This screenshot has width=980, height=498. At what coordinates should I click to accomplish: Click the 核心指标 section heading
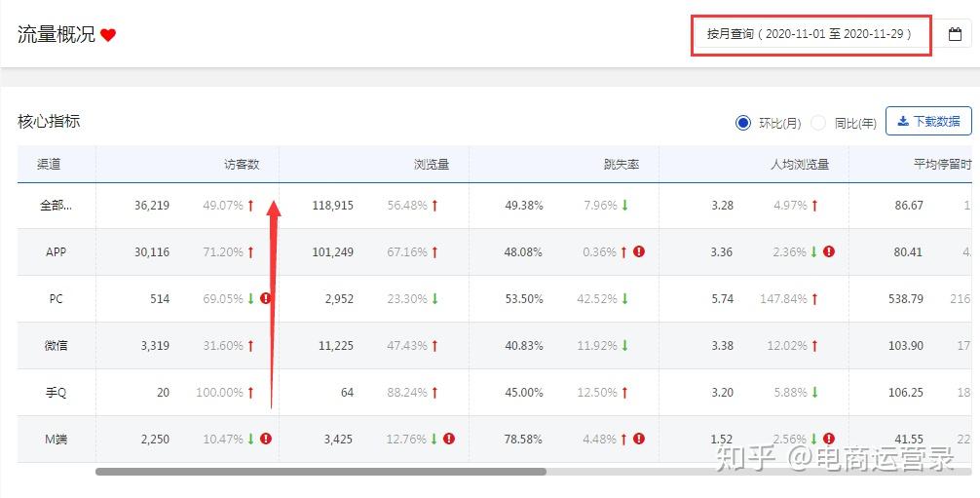(x=49, y=122)
